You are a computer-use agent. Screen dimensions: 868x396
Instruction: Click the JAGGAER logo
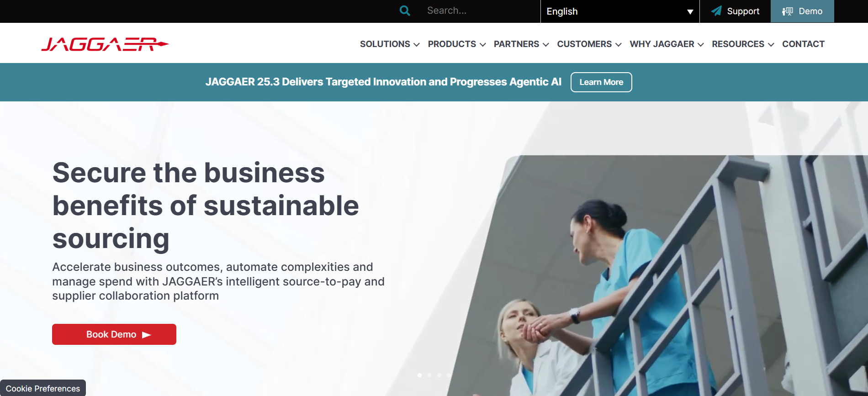point(105,44)
